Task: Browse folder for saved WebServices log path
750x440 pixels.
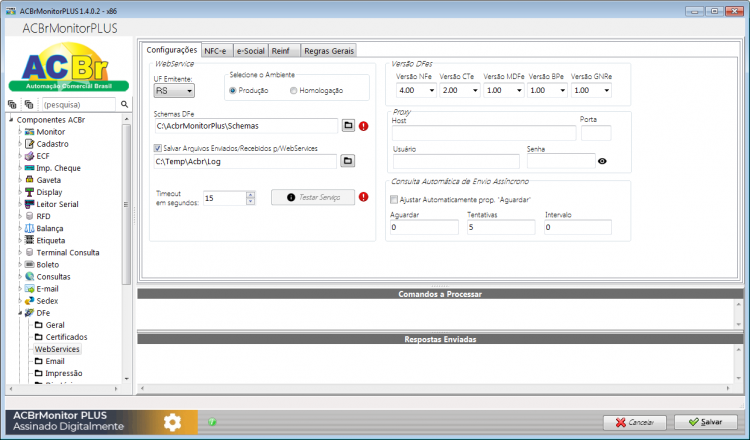Action: point(348,161)
